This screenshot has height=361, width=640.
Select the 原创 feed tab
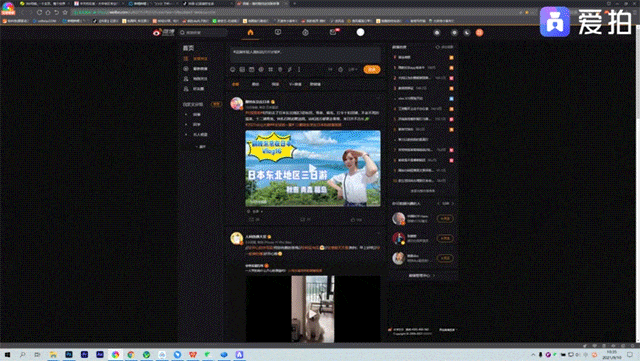pos(256,84)
